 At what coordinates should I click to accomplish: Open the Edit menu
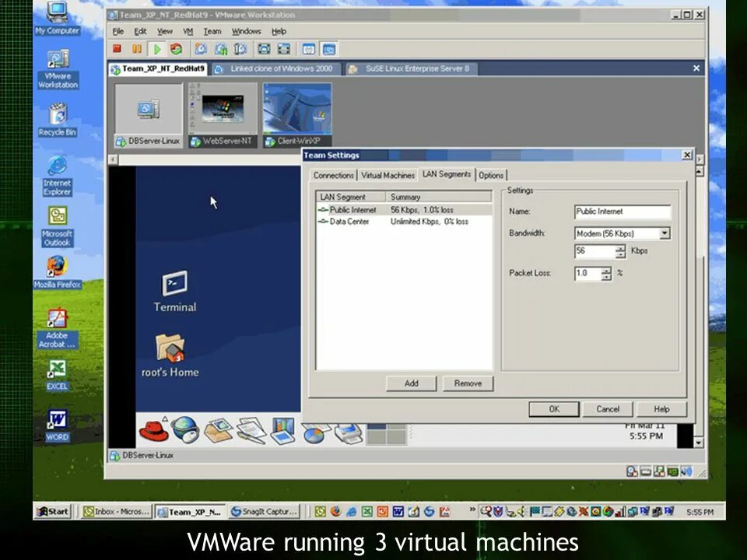tap(140, 31)
